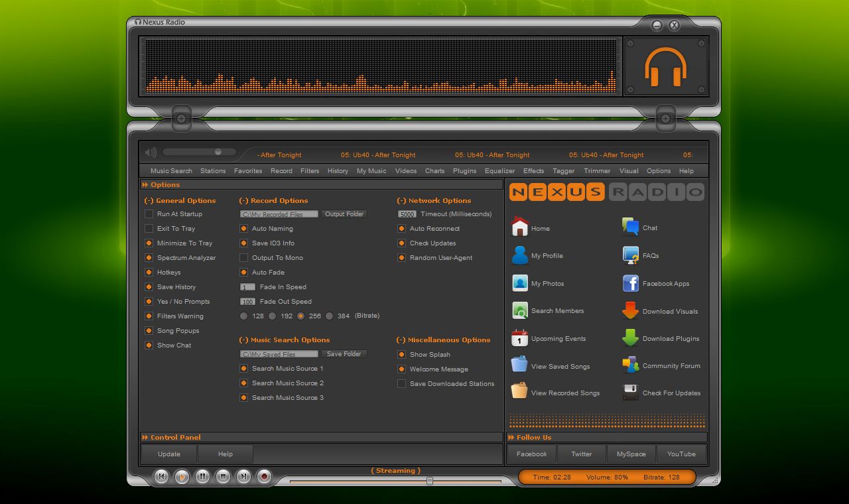Open the YouTube follow button

tap(681, 454)
